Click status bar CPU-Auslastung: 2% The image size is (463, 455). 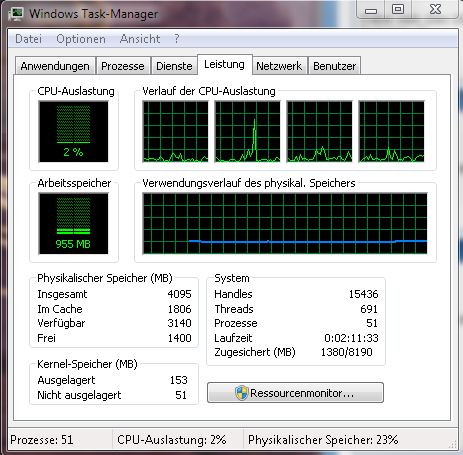tap(172, 440)
